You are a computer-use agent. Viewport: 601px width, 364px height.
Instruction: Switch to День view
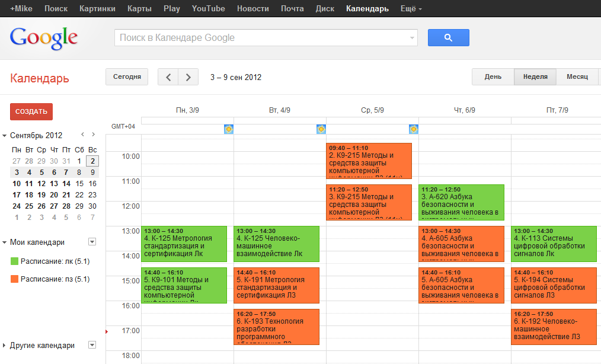(493, 77)
